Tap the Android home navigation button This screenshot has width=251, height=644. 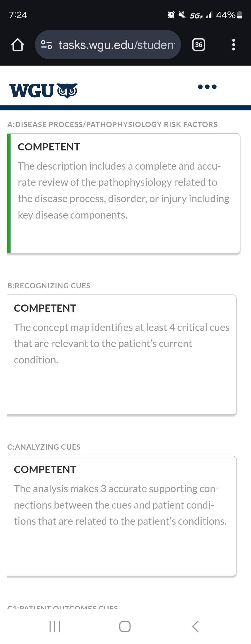click(125, 626)
